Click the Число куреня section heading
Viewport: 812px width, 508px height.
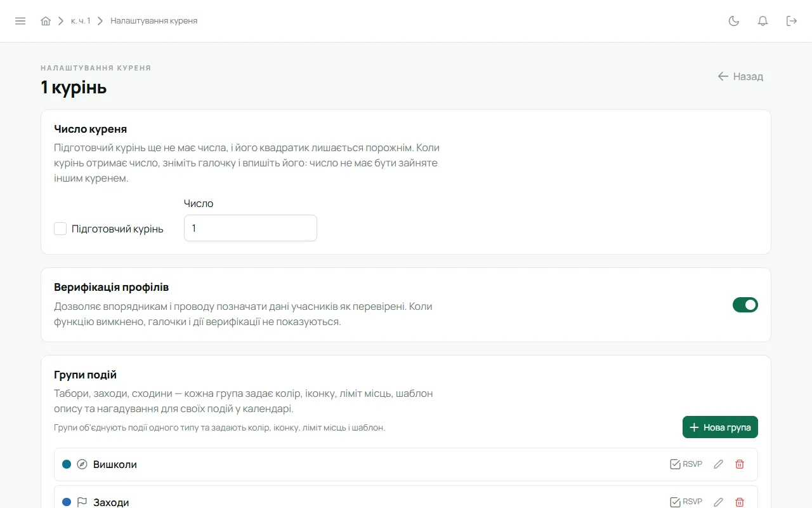pyautogui.click(x=91, y=129)
